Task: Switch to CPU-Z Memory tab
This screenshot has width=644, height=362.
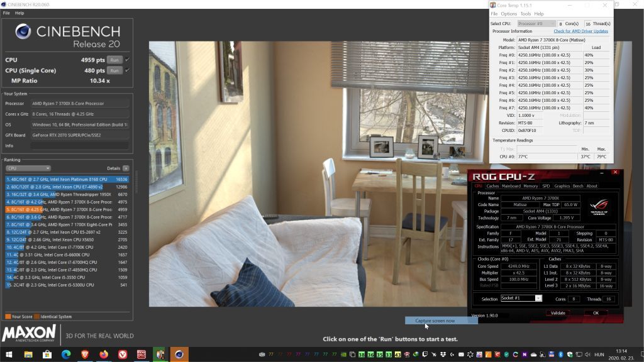Action: click(531, 186)
